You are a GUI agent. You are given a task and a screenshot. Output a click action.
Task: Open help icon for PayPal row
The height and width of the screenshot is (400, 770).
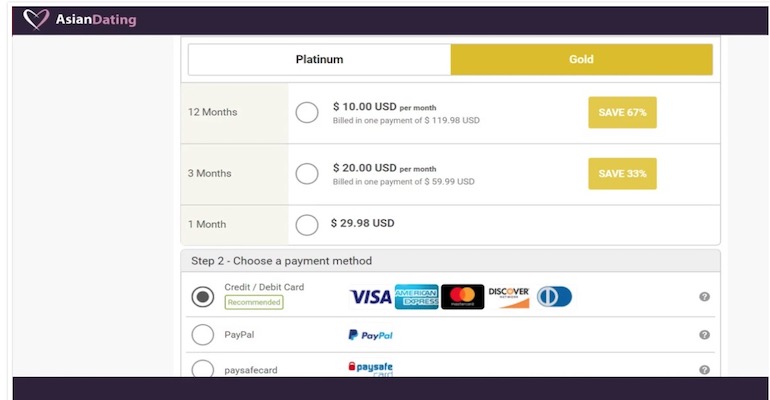(704, 335)
